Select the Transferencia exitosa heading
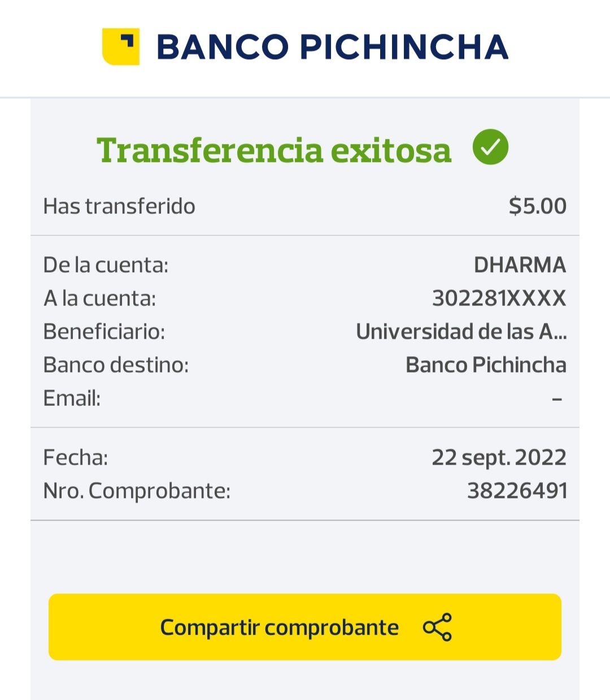This screenshot has width=610, height=700. 274,150
